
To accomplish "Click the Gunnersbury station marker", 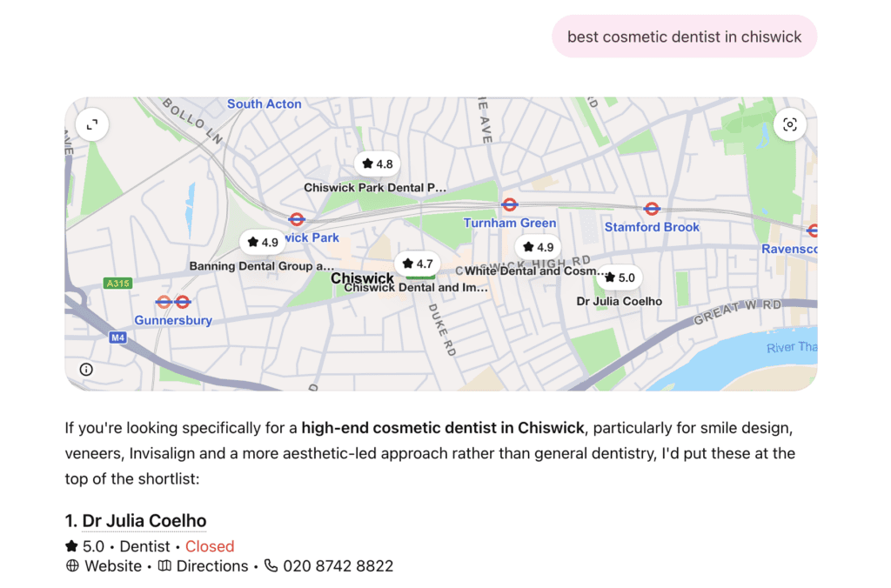I will click(173, 302).
